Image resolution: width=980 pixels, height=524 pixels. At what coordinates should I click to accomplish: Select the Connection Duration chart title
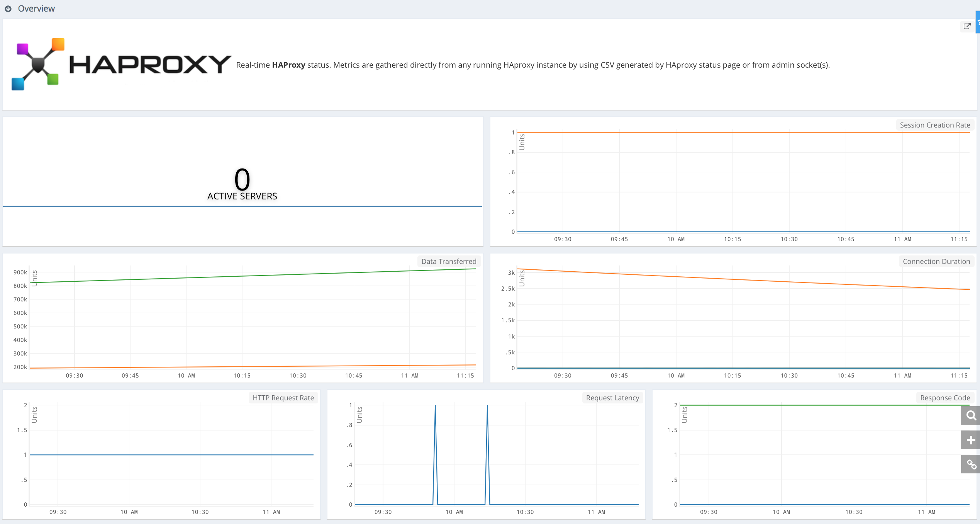pyautogui.click(x=936, y=261)
